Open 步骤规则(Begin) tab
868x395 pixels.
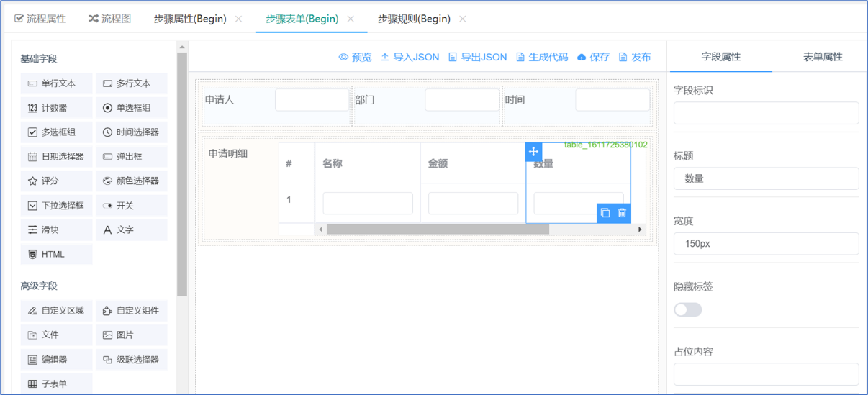click(x=414, y=19)
